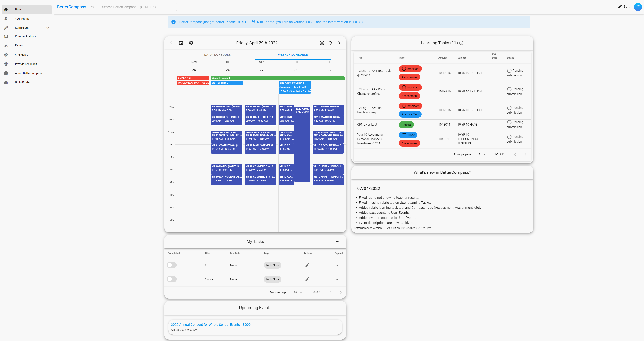Select Pending submission for CFA#1 Quiz questions

click(509, 70)
